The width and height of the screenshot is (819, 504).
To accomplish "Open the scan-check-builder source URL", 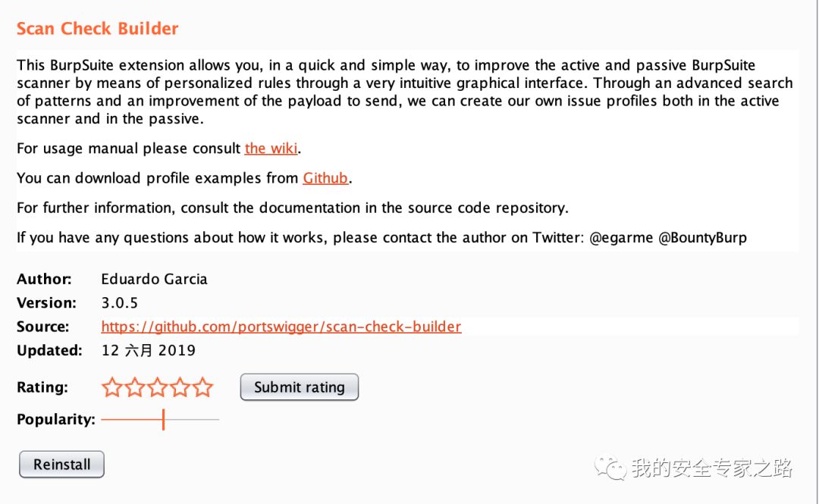I will pyautogui.click(x=281, y=327).
